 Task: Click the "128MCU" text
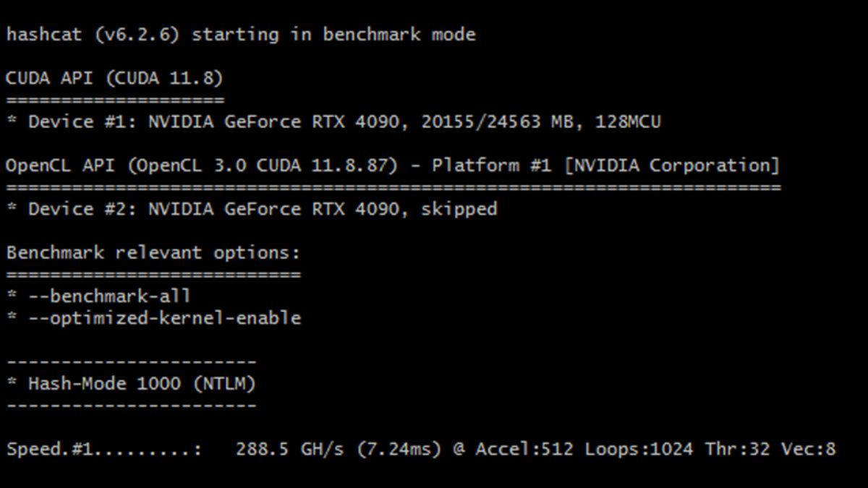coord(628,121)
